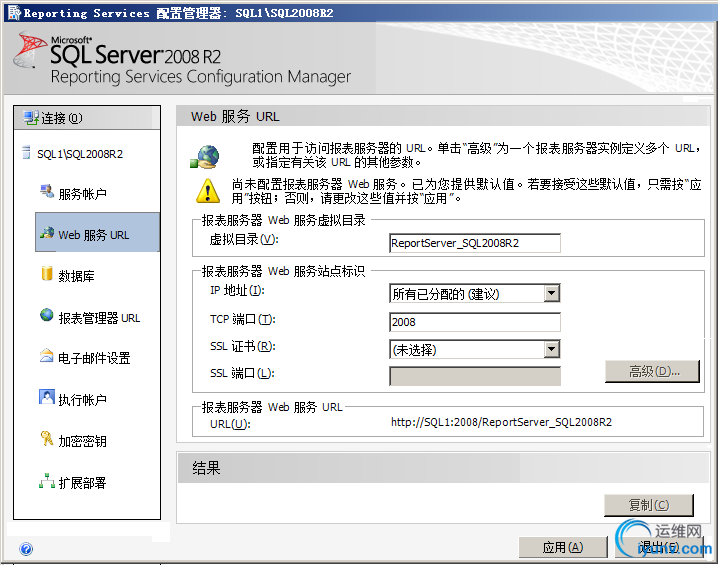Screen dimensions: 718x565
Task: Click the 数据库 database cylinder icon
Action: pos(47,273)
